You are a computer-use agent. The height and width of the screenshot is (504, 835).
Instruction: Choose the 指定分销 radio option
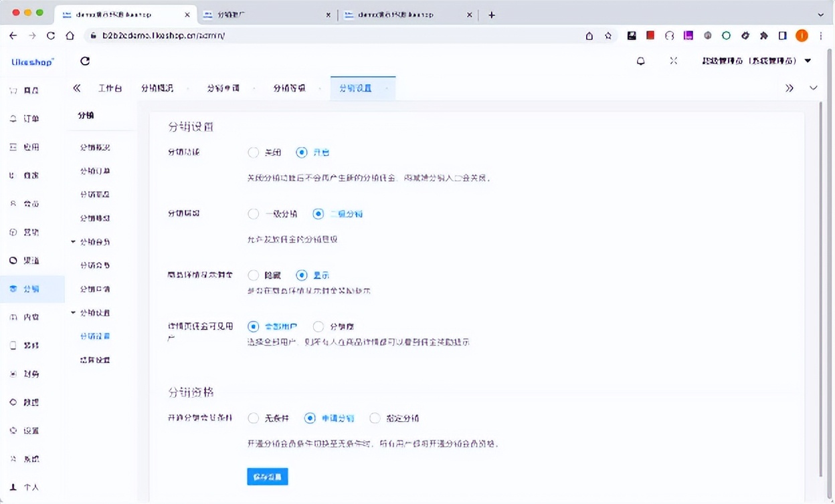tap(375, 418)
